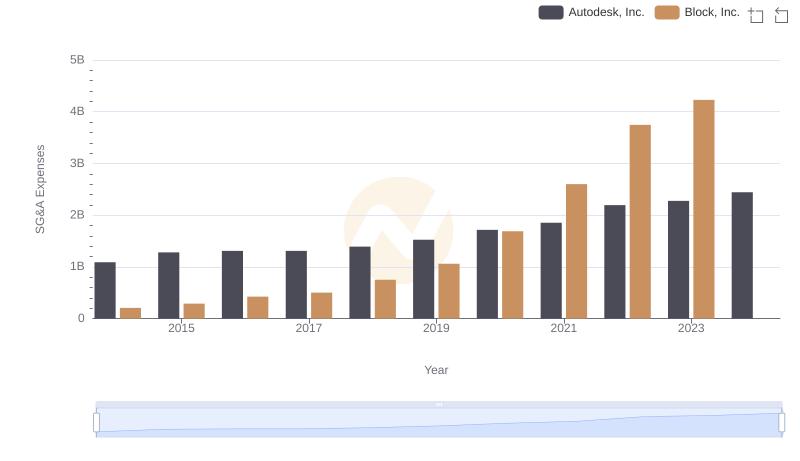Select Block bar for 2020
This screenshot has width=800, height=461.
(x=513, y=275)
